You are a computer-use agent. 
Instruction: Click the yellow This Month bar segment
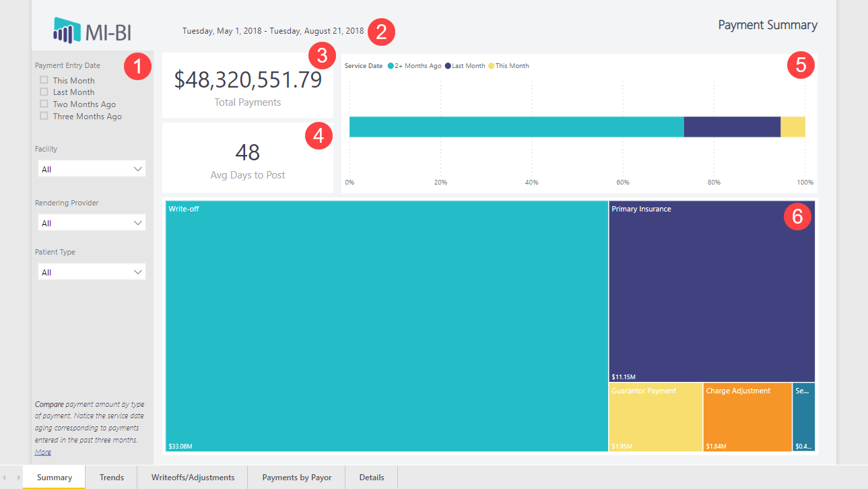793,127
